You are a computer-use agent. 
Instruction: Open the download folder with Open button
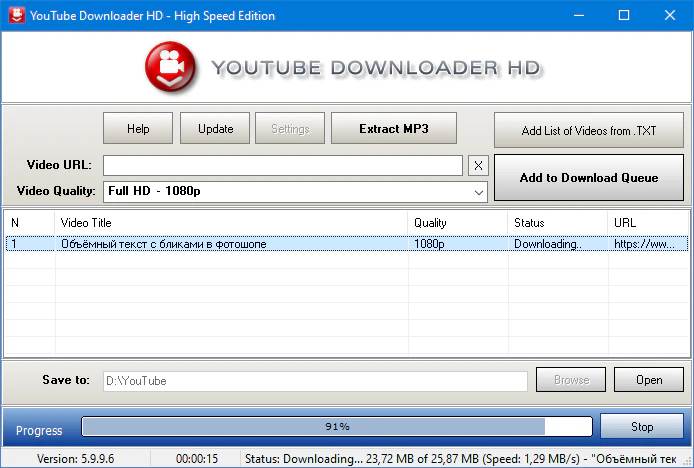649,380
